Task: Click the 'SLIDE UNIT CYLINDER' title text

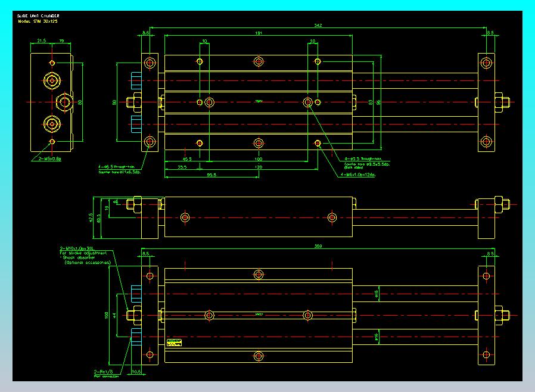Action: click(x=38, y=15)
